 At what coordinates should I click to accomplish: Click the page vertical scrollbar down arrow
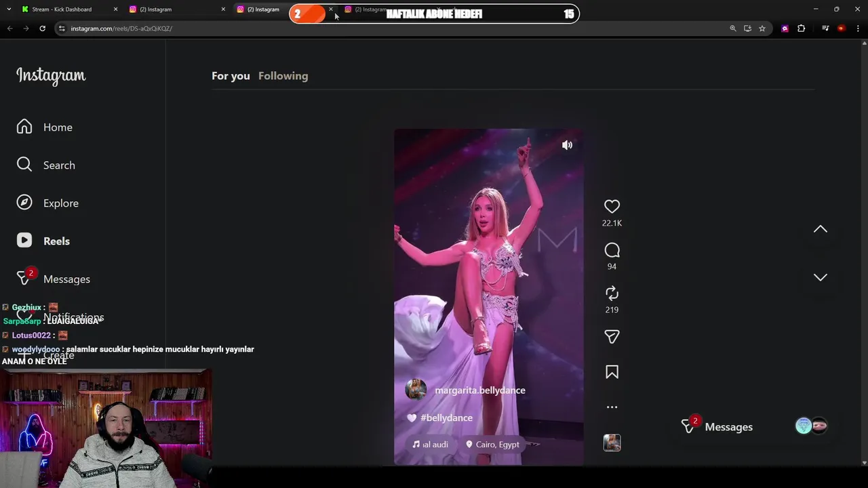click(864, 463)
